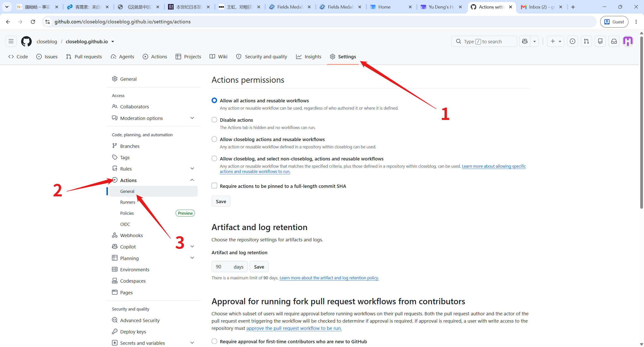The width and height of the screenshot is (644, 347).
Task: Open the GitHub hamburger navigation menu
Action: click(x=11, y=41)
